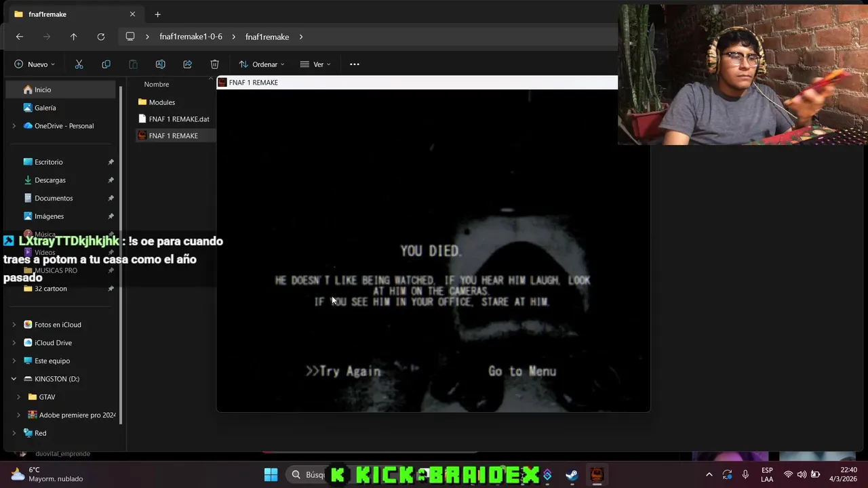The height and width of the screenshot is (488, 868).
Task: Click the Cut scissors icon
Action: point(79,64)
